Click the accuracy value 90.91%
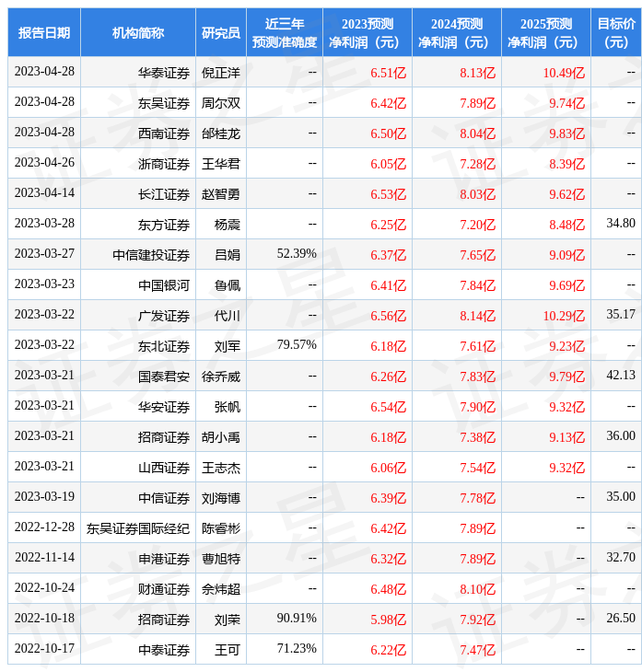Image resolution: width=642 pixels, height=672 pixels. (x=297, y=619)
